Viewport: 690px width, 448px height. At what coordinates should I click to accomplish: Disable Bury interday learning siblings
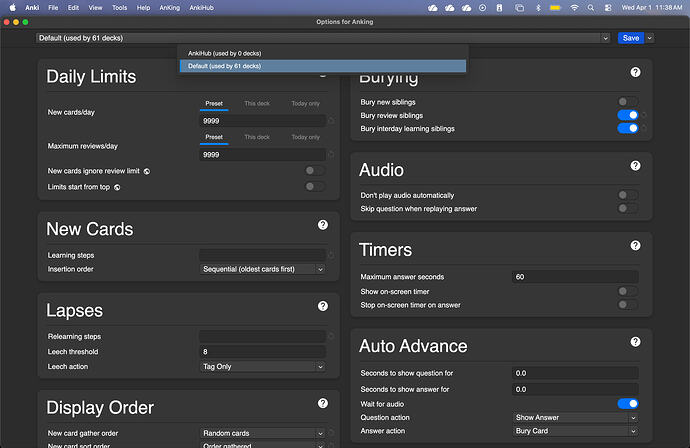pyautogui.click(x=628, y=129)
